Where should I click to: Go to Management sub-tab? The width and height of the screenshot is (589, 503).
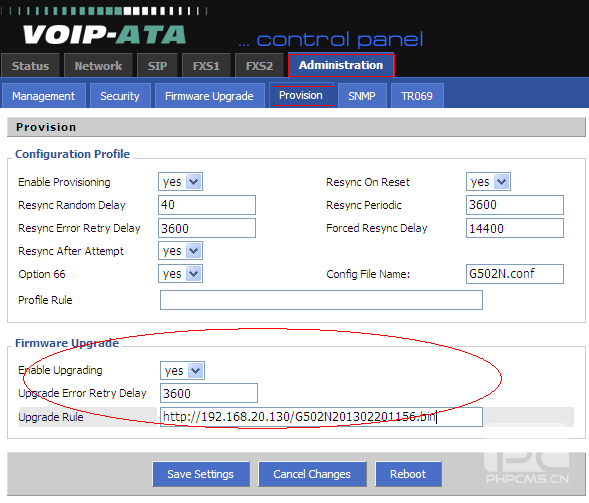44,96
